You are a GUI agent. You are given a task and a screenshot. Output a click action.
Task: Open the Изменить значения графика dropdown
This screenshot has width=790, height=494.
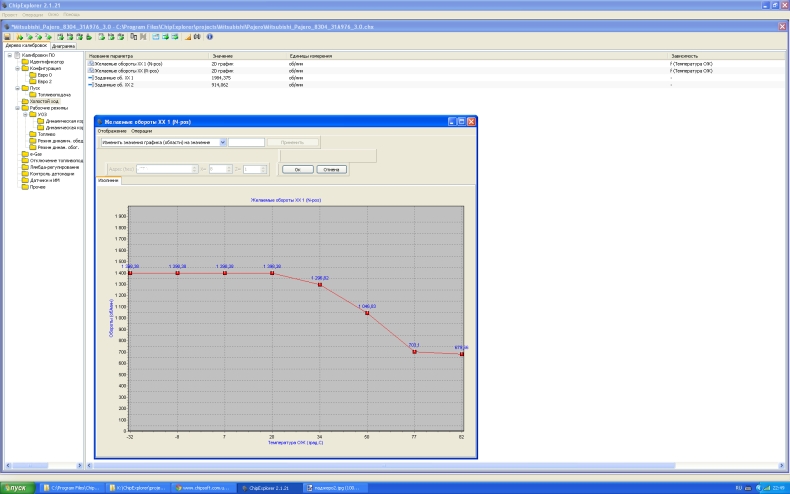tap(222, 142)
